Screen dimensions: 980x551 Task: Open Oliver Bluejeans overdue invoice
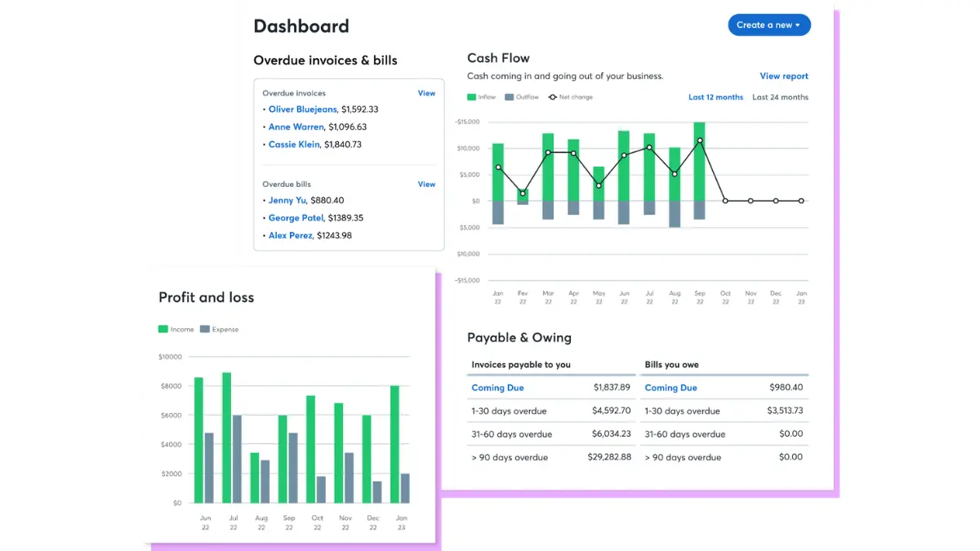[x=303, y=109]
